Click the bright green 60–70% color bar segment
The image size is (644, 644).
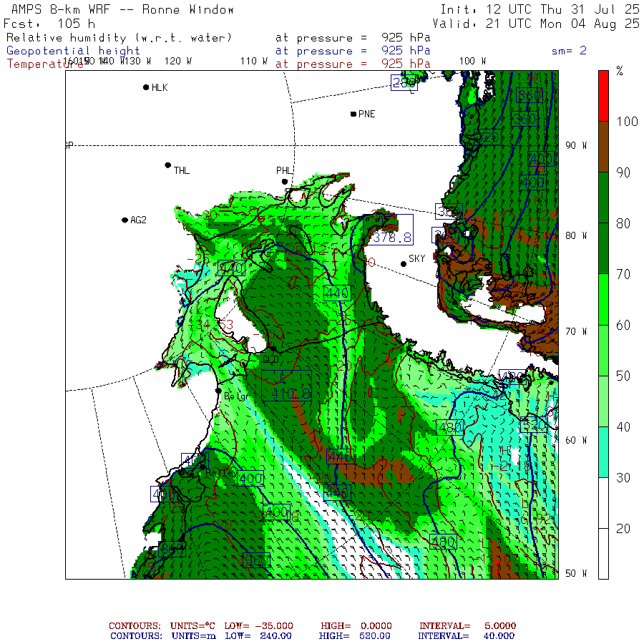(x=603, y=299)
